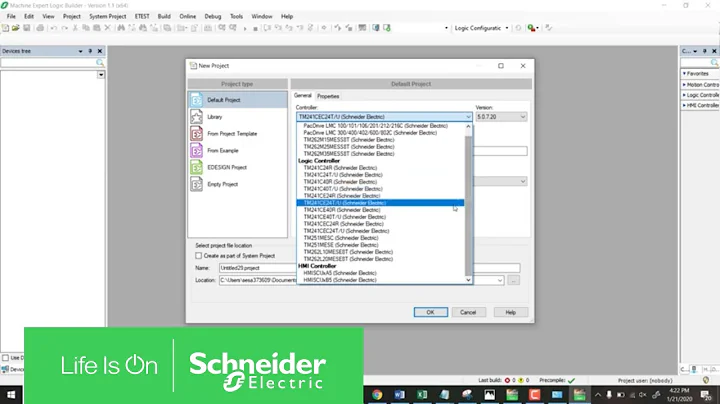
Task: Select the Default Project type icon
Action: (197, 100)
